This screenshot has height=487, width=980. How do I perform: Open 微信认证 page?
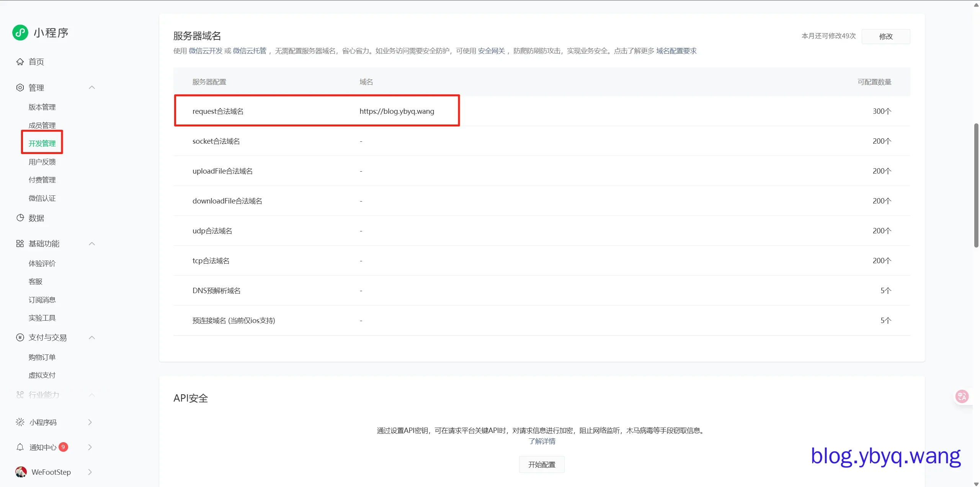point(42,198)
